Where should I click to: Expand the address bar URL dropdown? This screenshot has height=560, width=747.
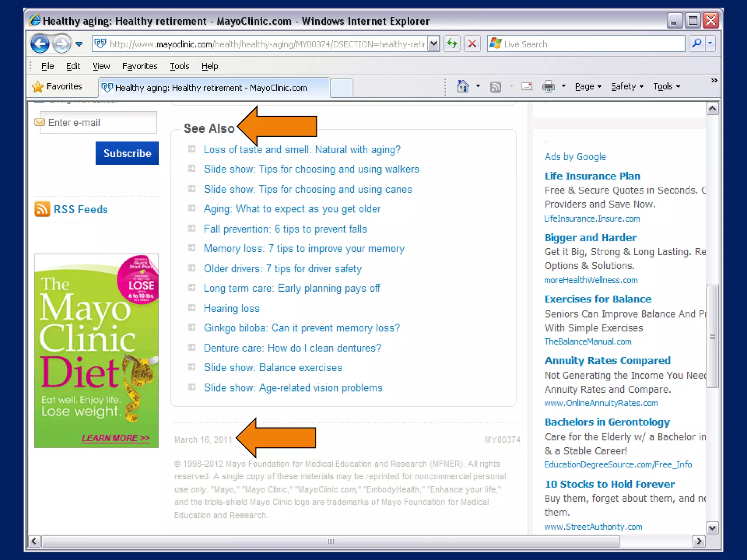(x=433, y=44)
